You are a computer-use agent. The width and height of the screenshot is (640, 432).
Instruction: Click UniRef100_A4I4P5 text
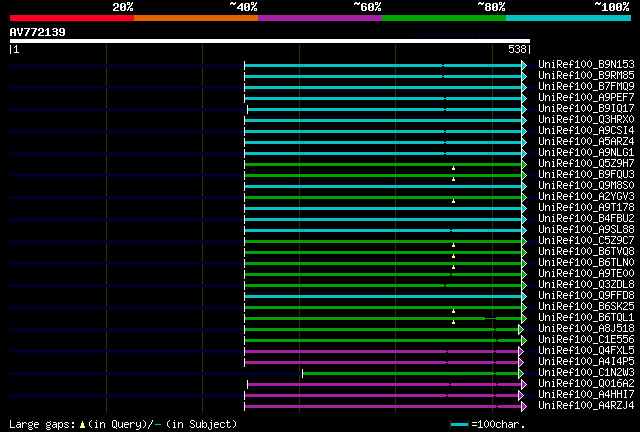coord(586,362)
